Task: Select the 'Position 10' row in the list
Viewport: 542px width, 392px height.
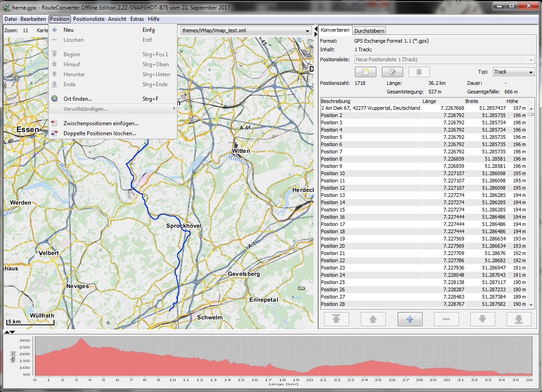Action: point(333,173)
